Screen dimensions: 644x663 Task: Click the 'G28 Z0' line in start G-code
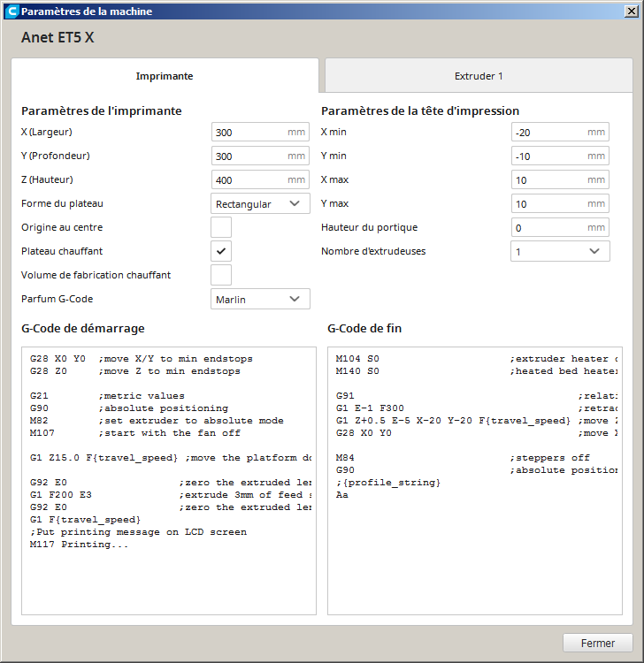click(134, 371)
